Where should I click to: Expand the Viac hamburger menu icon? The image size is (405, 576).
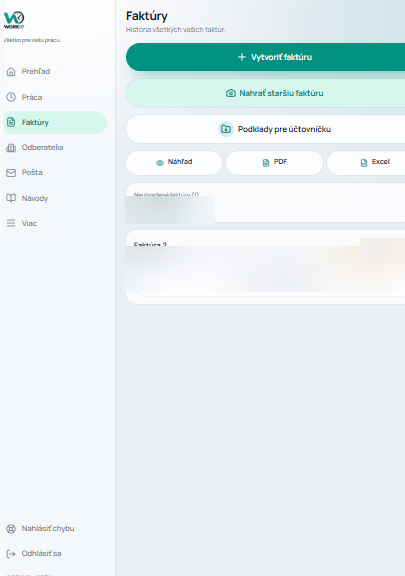pos(11,223)
